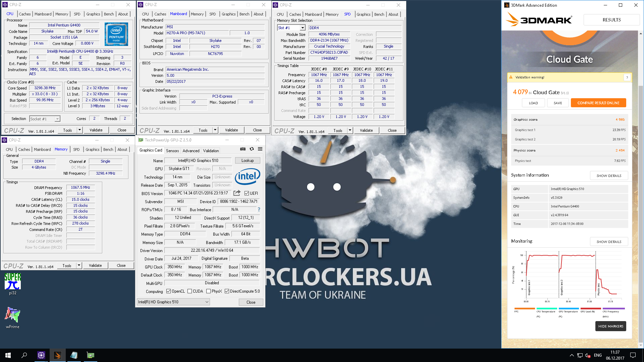Click the GPU-Z title bar app icon
The height and width of the screenshot is (362, 644).
click(x=141, y=140)
